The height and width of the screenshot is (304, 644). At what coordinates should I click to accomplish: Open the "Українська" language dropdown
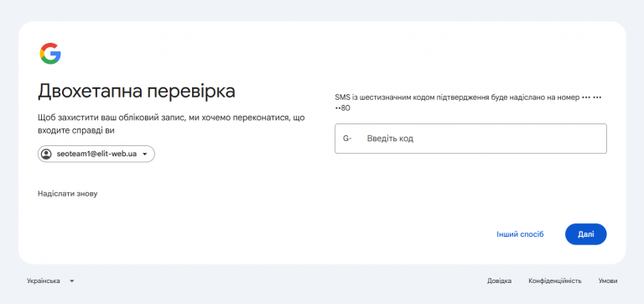[50, 281]
